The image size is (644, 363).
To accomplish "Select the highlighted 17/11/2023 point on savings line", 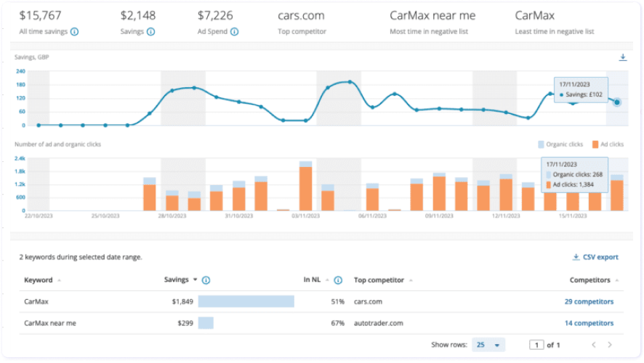I will pyautogui.click(x=617, y=102).
